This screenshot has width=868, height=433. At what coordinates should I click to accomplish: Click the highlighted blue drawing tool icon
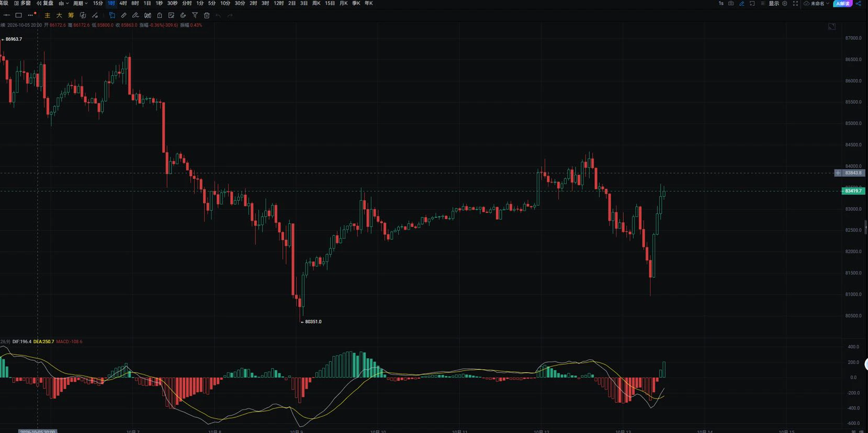tap(112, 15)
